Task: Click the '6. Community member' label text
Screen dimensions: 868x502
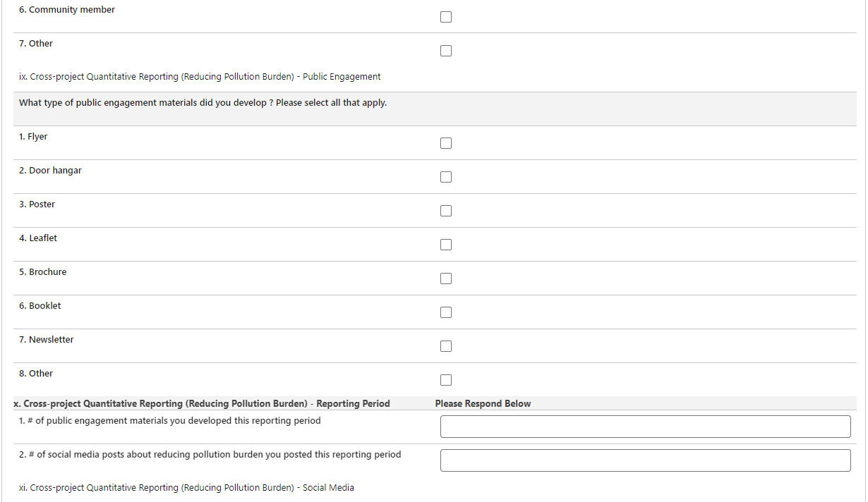Action: 67,10
